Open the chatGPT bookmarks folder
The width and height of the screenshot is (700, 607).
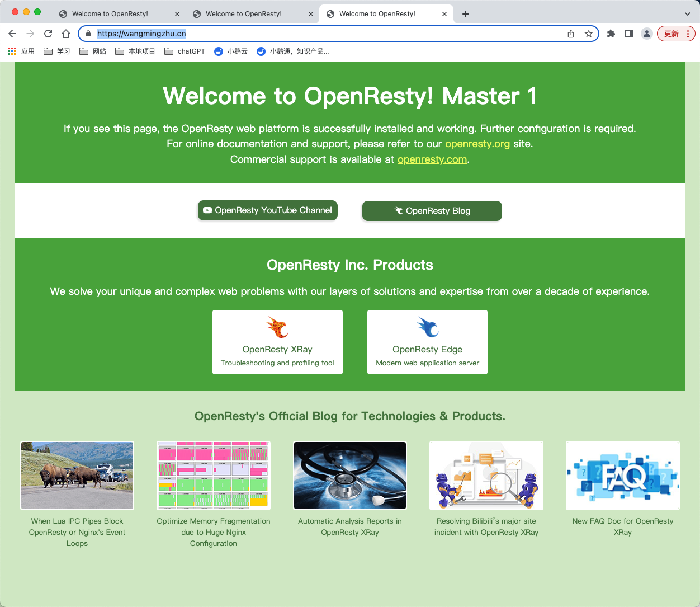(185, 51)
